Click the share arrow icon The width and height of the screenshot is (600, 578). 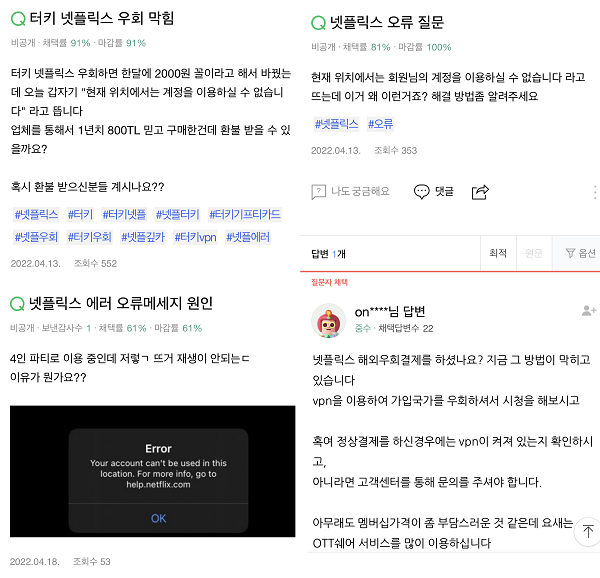click(x=480, y=192)
